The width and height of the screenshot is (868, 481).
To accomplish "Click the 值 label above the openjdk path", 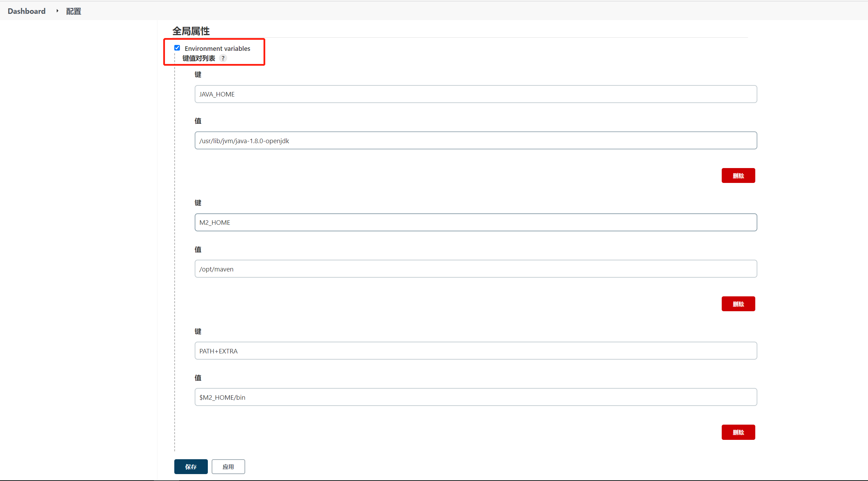I will pos(198,121).
